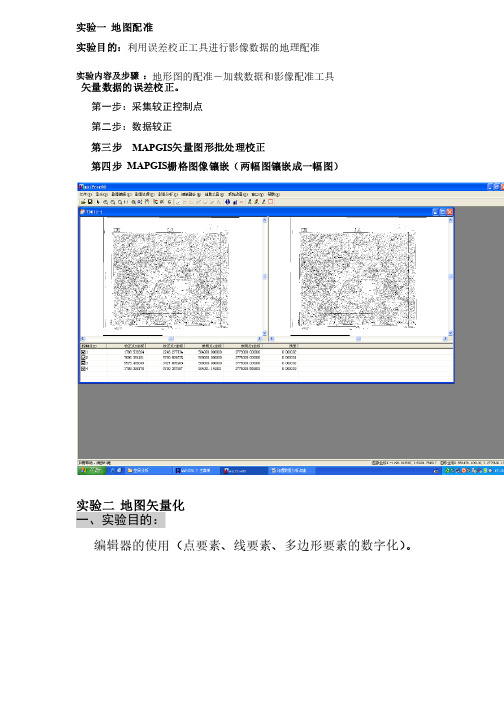Click inside the right map image pane
Viewport: 504px width, 713px height.
(358, 276)
